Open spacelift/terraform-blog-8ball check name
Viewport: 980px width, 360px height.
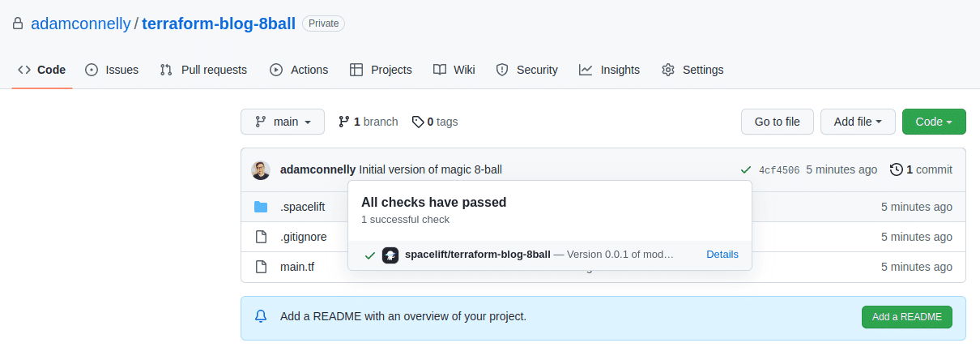pyautogui.click(x=478, y=255)
